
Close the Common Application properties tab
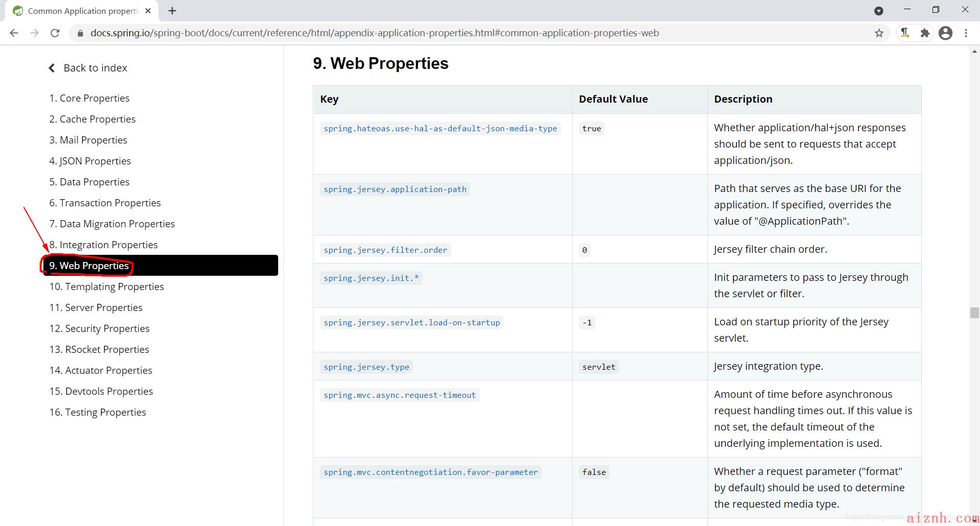coord(148,11)
